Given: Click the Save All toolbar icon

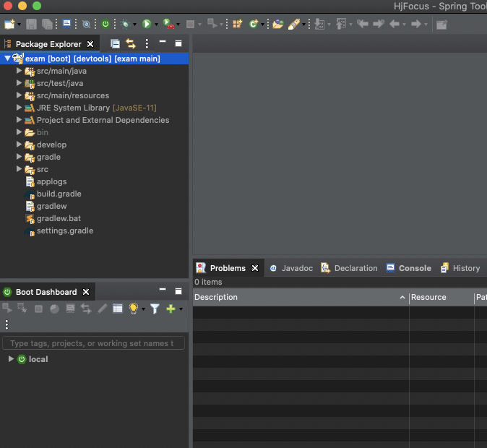Looking at the screenshot, I should 47,24.
